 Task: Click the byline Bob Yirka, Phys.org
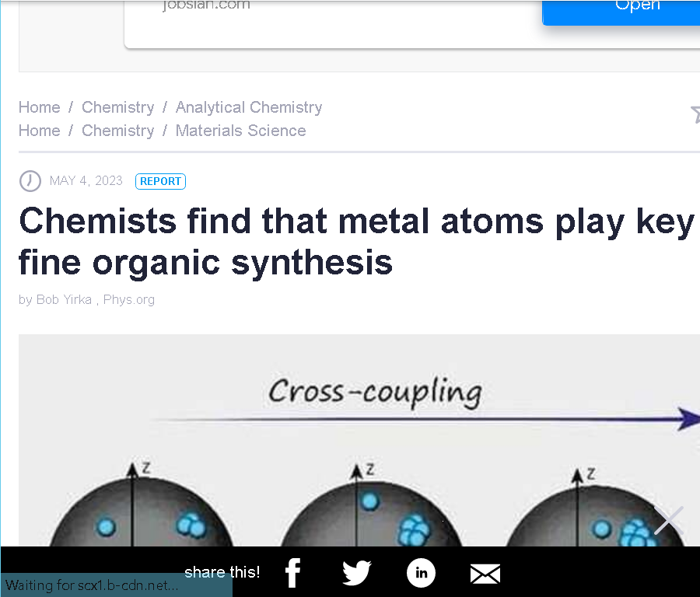(86, 299)
